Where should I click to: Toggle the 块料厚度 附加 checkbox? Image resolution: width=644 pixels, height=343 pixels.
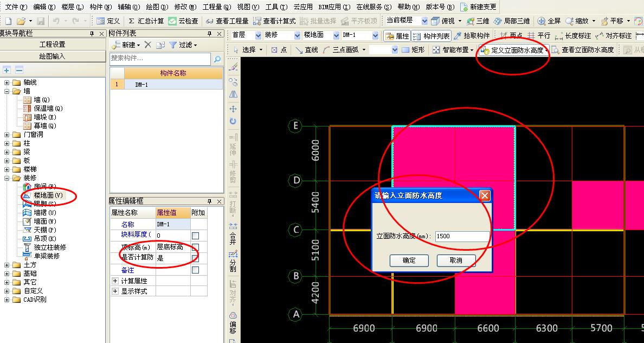coord(196,236)
